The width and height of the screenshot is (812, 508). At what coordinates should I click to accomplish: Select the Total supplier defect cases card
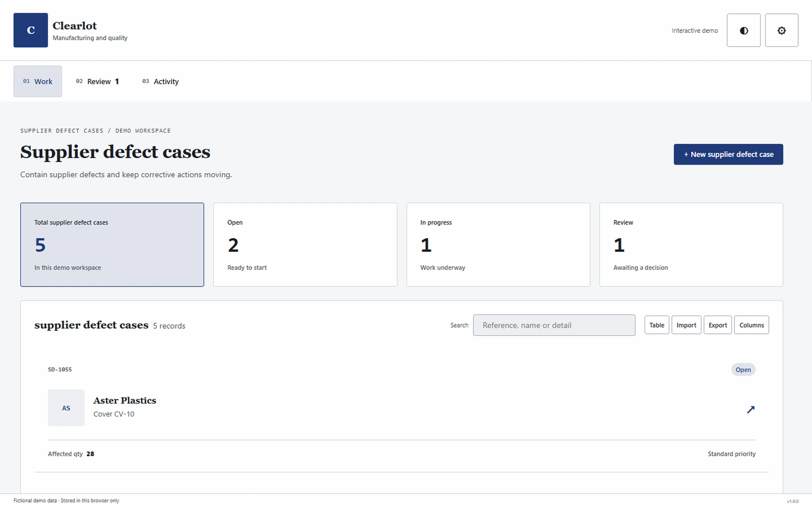pyautogui.click(x=112, y=245)
